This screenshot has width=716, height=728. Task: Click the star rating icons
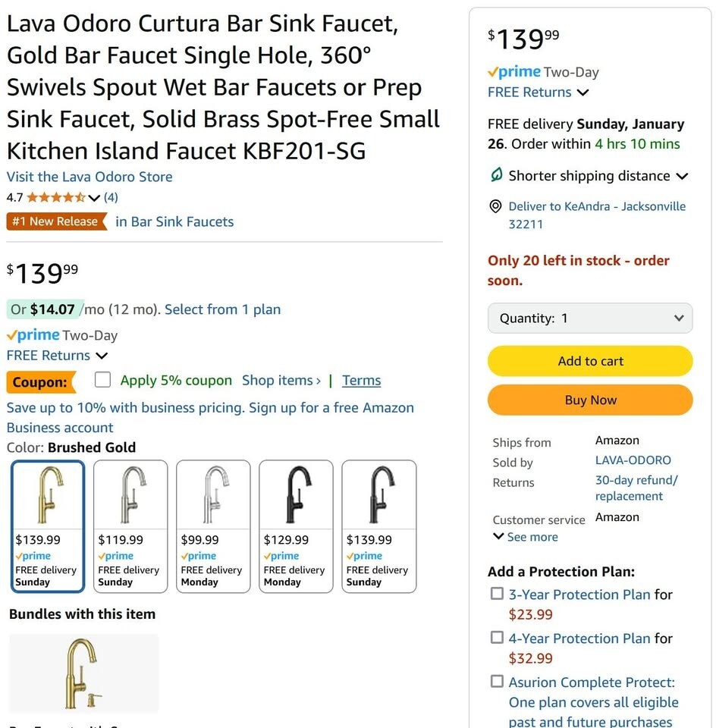tap(56, 198)
